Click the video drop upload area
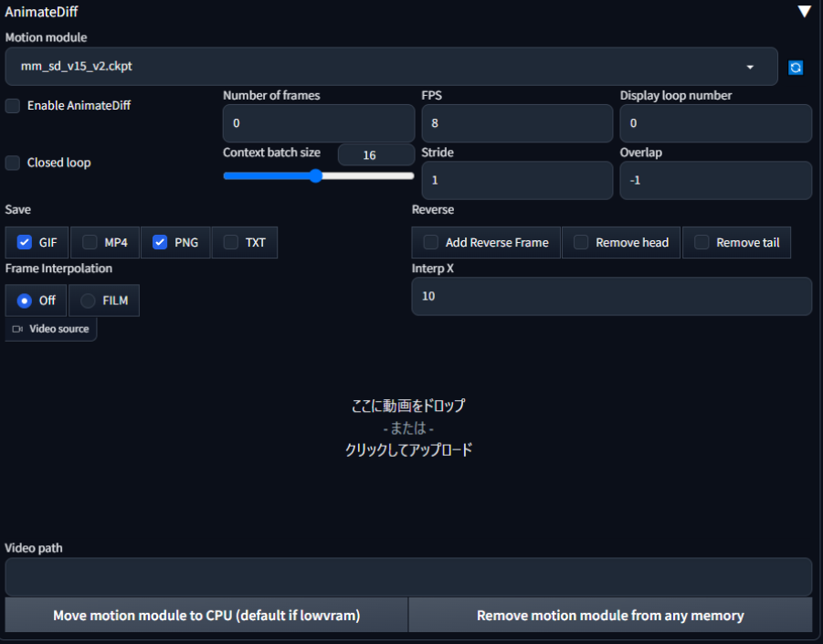 [408, 428]
